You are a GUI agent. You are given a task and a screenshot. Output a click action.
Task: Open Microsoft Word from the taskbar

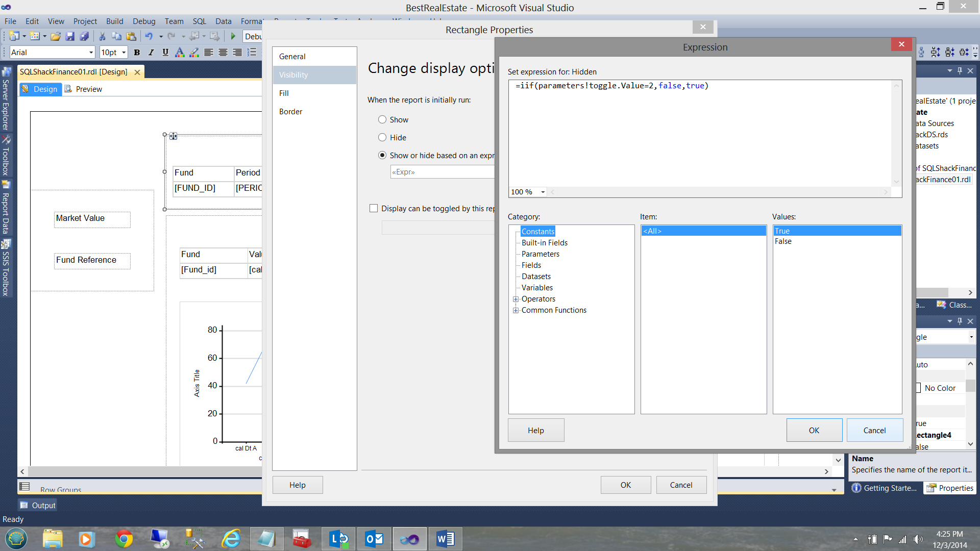(x=445, y=539)
